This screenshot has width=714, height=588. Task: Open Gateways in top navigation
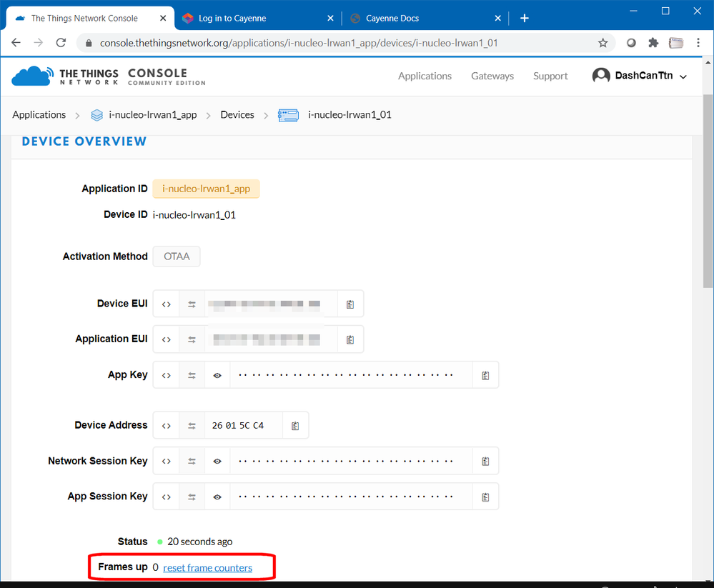[x=492, y=76]
